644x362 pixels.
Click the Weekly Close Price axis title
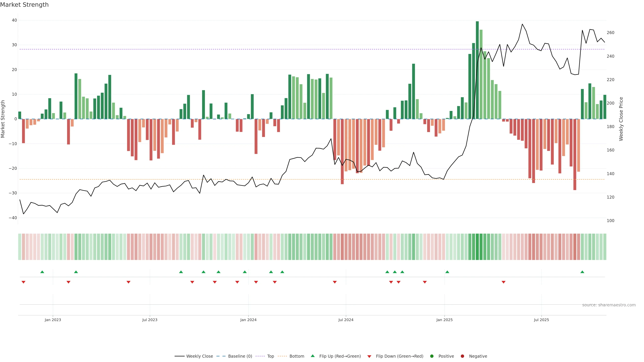(x=621, y=119)
